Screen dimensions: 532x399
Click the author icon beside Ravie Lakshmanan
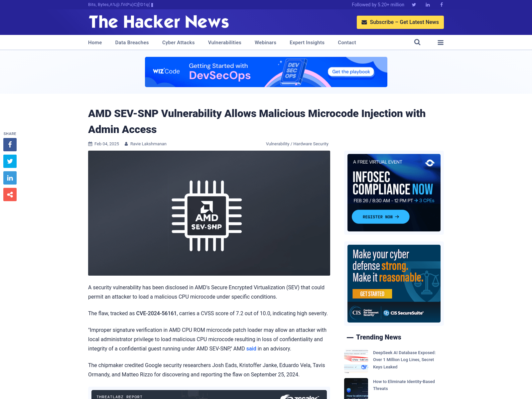(x=126, y=144)
